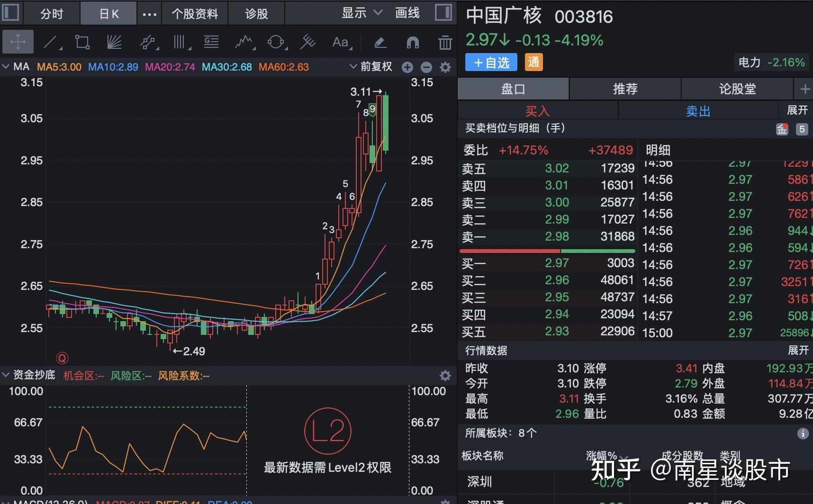Click the MA60:2.63 indicator value
The width and height of the screenshot is (813, 504).
tap(284, 67)
